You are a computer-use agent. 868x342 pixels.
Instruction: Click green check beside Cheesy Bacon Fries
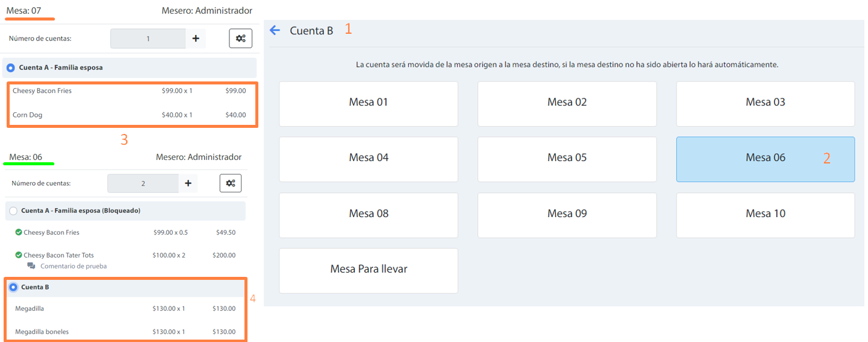click(19, 232)
